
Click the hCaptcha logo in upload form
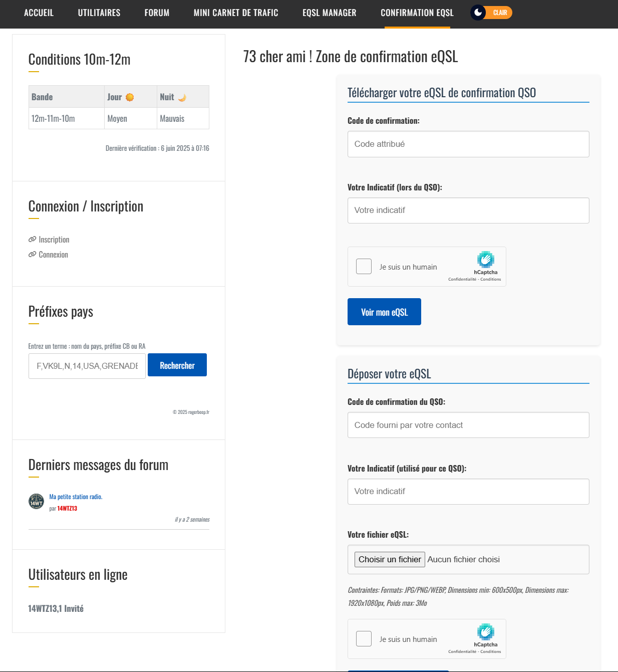485,632
